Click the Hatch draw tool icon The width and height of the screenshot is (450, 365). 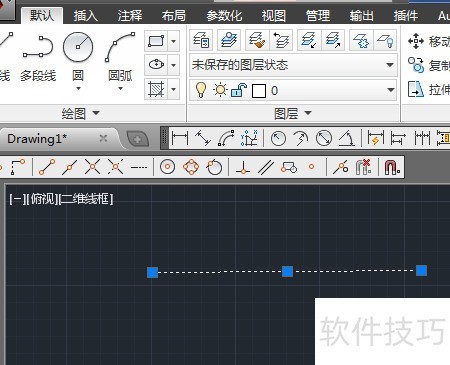tap(156, 89)
